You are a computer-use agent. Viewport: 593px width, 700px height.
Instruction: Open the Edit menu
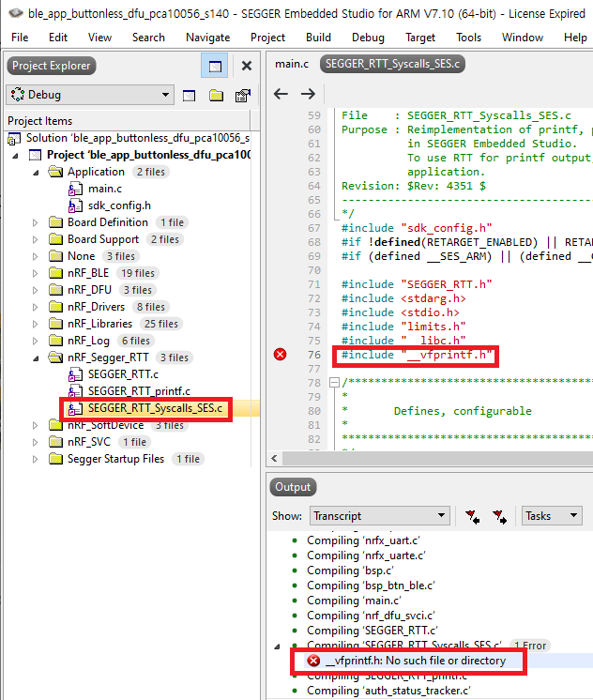(58, 38)
